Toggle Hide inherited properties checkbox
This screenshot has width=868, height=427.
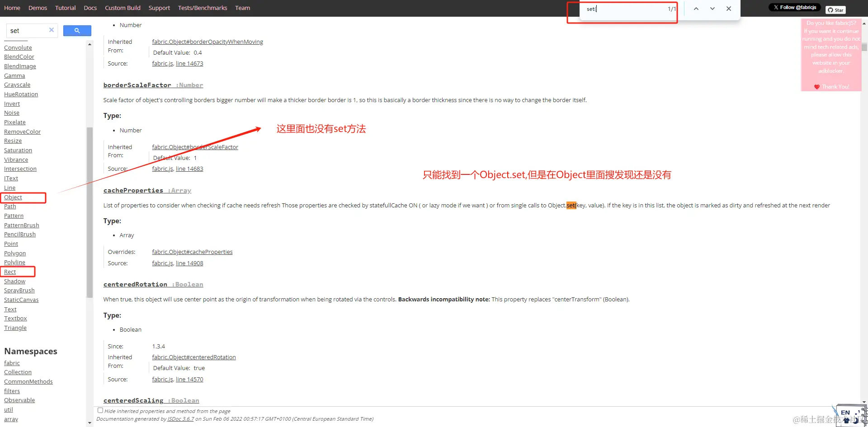pos(100,410)
